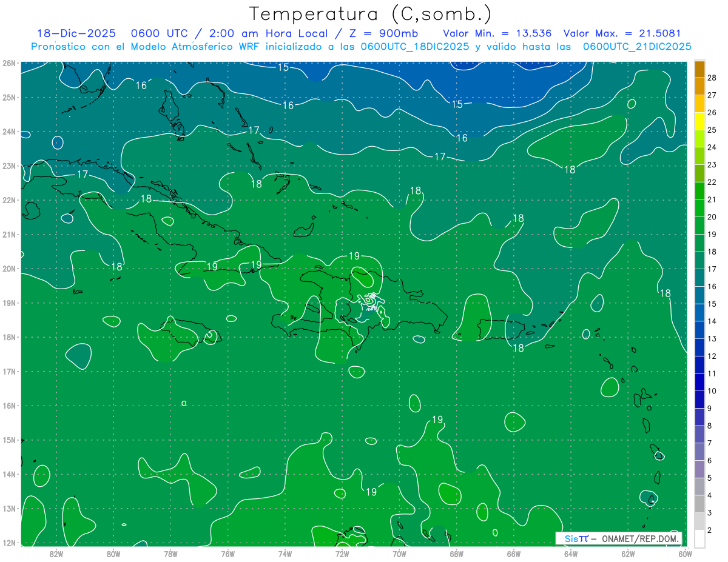
Task: Click the blue 14 degree legend color
Action: click(x=699, y=313)
